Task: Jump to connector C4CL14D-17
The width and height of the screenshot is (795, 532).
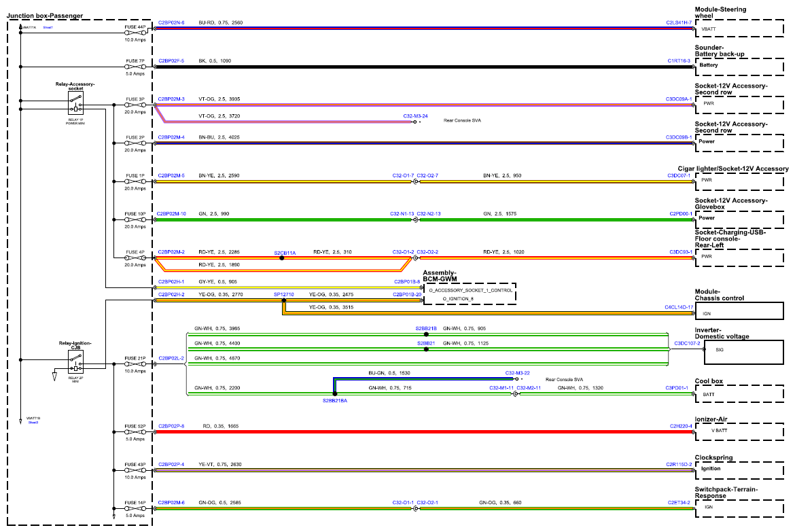Action: pyautogui.click(x=679, y=307)
